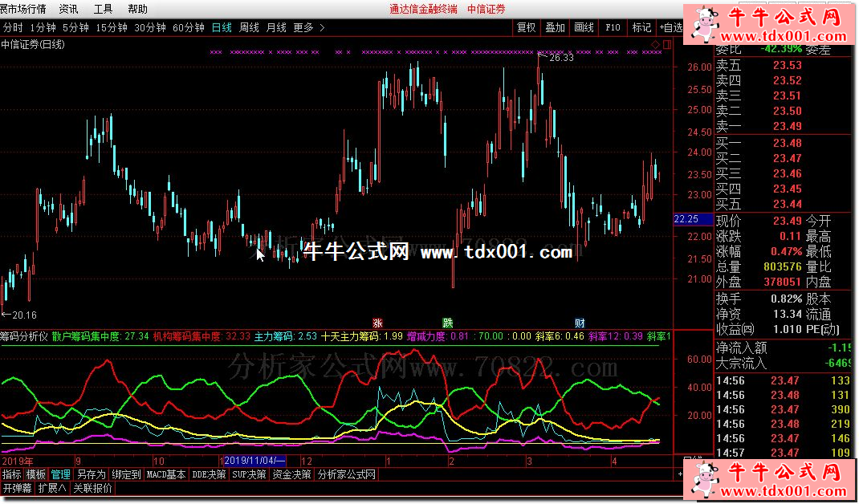Click the highlighted date 2019/11/04 label
Image resolution: width=859 pixels, height=504 pixels.
[x=254, y=461]
